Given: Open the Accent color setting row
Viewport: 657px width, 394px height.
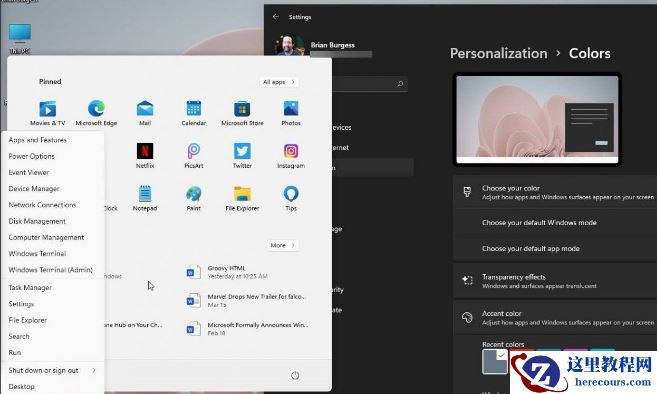Looking at the screenshot, I should 555,317.
